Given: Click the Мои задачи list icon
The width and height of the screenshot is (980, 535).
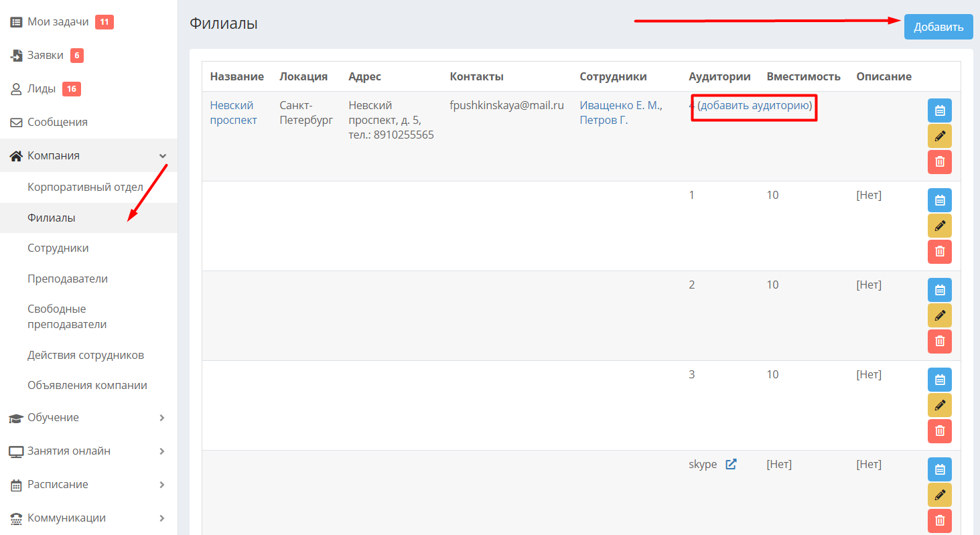Looking at the screenshot, I should pyautogui.click(x=16, y=22).
